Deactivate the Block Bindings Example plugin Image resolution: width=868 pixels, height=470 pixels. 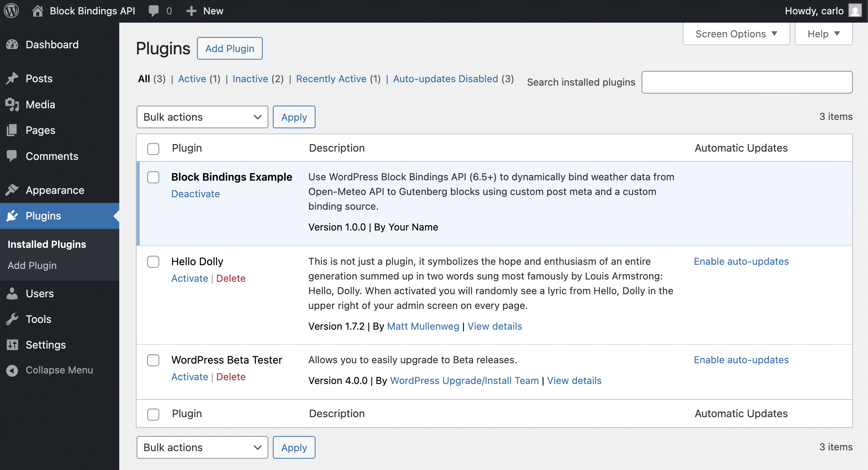click(x=195, y=194)
